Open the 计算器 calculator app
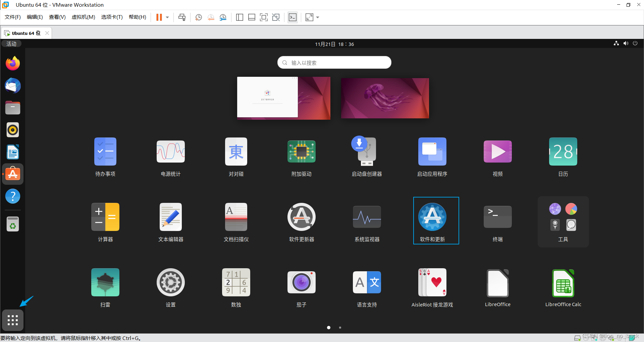The height and width of the screenshot is (342, 644). [x=105, y=217]
